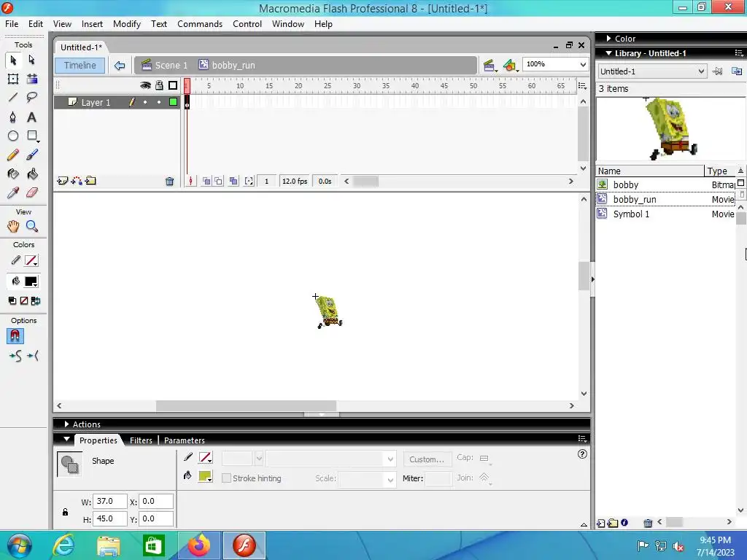Select the Brush tool
747x560 pixels.
[32, 155]
